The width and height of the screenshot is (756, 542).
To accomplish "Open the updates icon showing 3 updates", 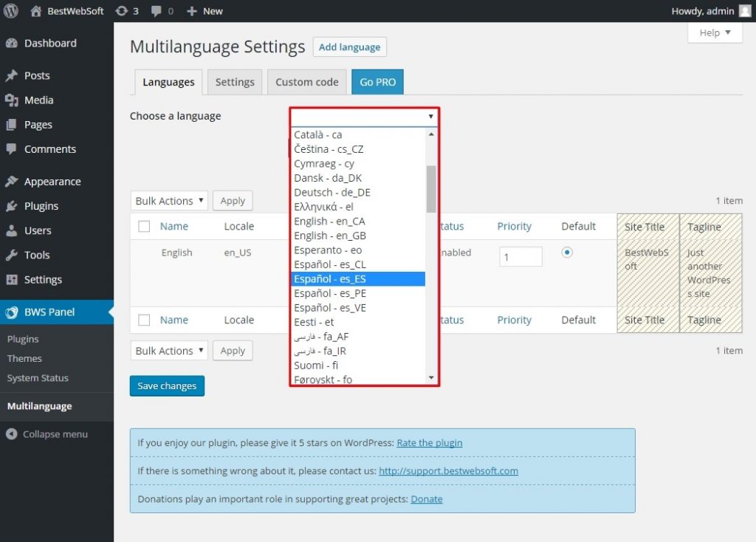I will [x=123, y=10].
